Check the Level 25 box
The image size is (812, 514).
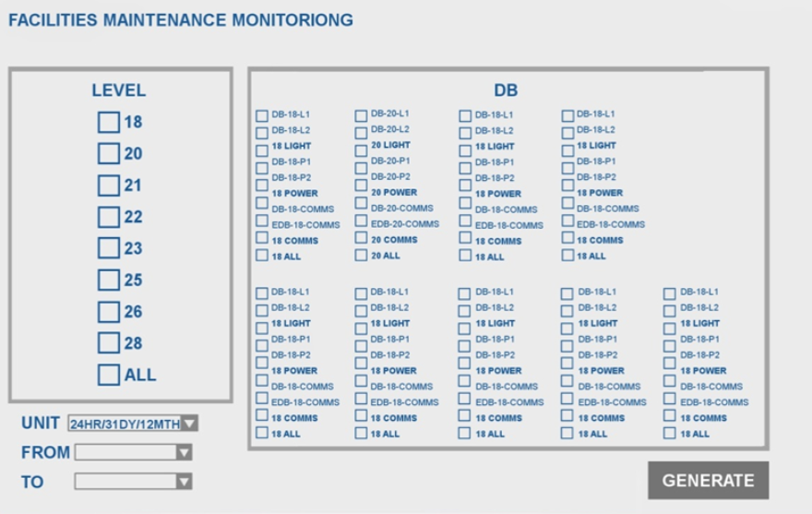click(x=109, y=280)
